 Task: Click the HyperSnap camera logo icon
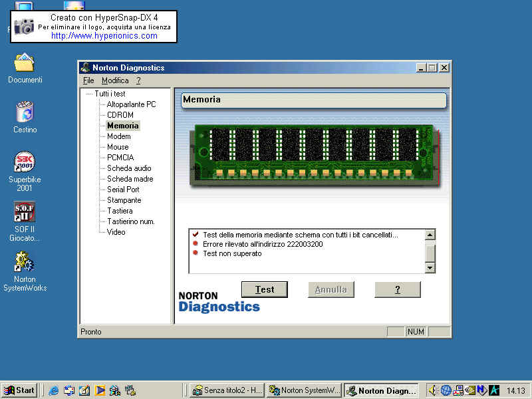[x=24, y=27]
